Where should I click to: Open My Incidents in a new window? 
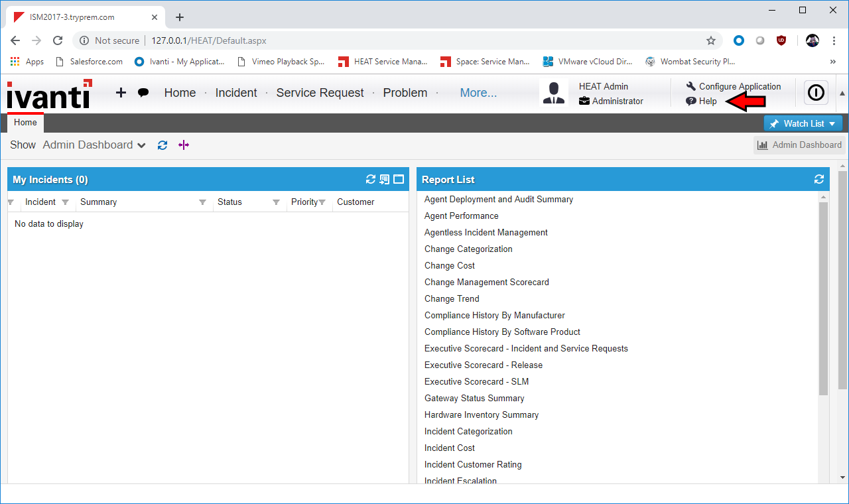point(398,179)
